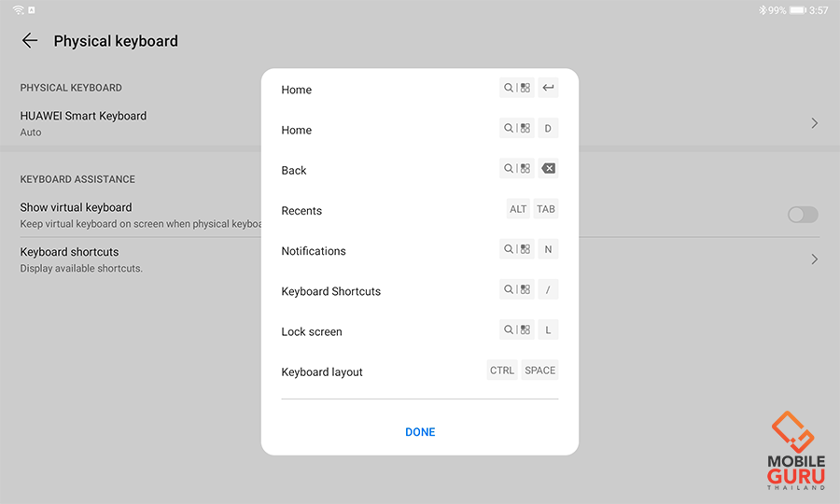Expand the HUAWEI Smart Keyboard chevron
Viewport: 840px width, 504px height.
(815, 123)
